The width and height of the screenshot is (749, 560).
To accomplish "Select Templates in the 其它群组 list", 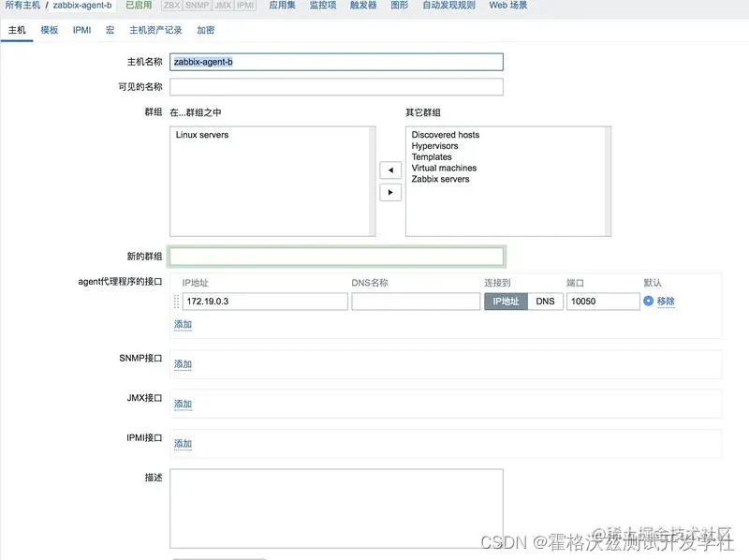I will click(433, 157).
